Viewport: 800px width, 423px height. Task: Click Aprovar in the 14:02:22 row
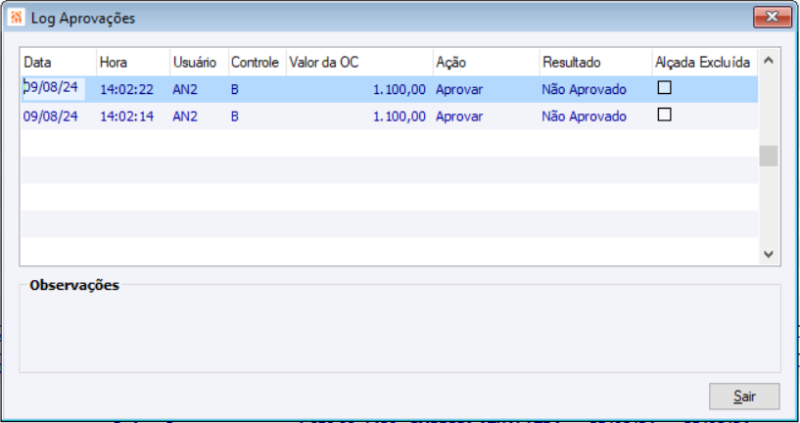459,89
